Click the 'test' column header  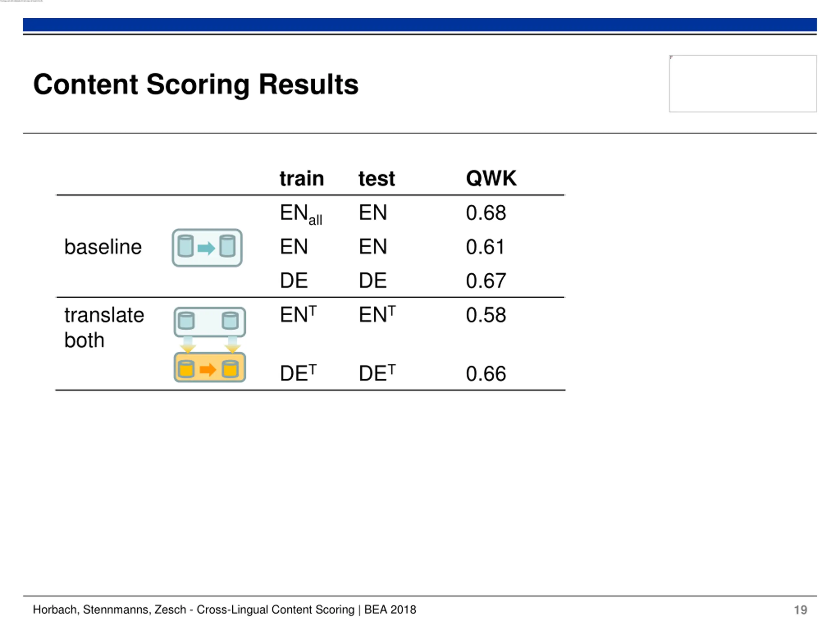377,178
